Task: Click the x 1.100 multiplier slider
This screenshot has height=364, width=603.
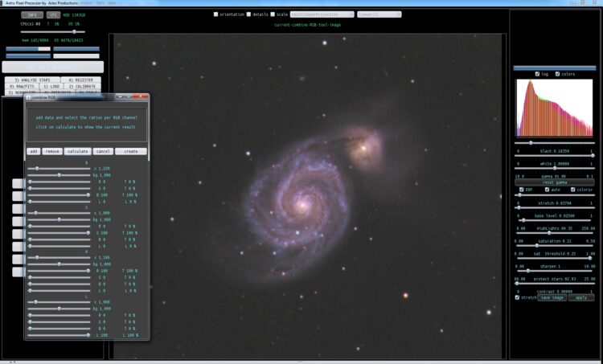Action: 59,258
